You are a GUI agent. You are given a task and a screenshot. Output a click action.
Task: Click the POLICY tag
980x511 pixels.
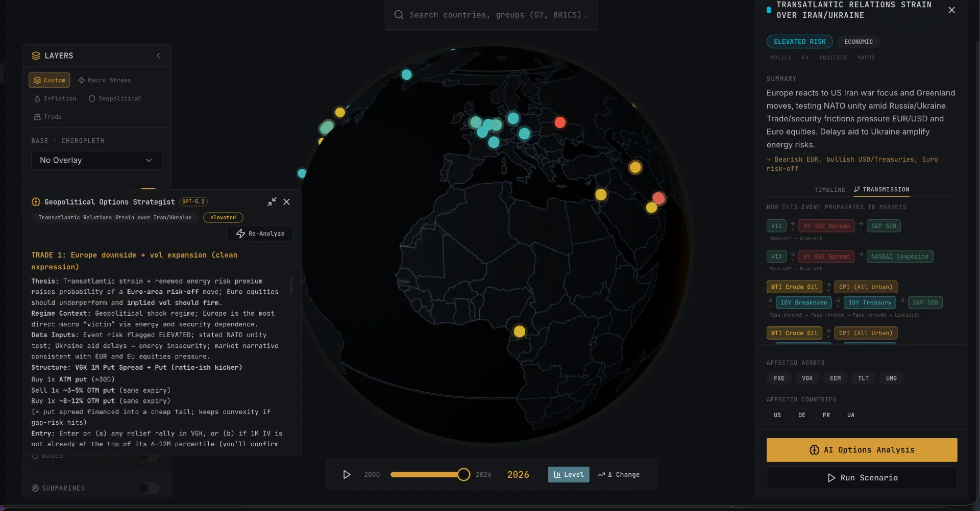click(780, 58)
